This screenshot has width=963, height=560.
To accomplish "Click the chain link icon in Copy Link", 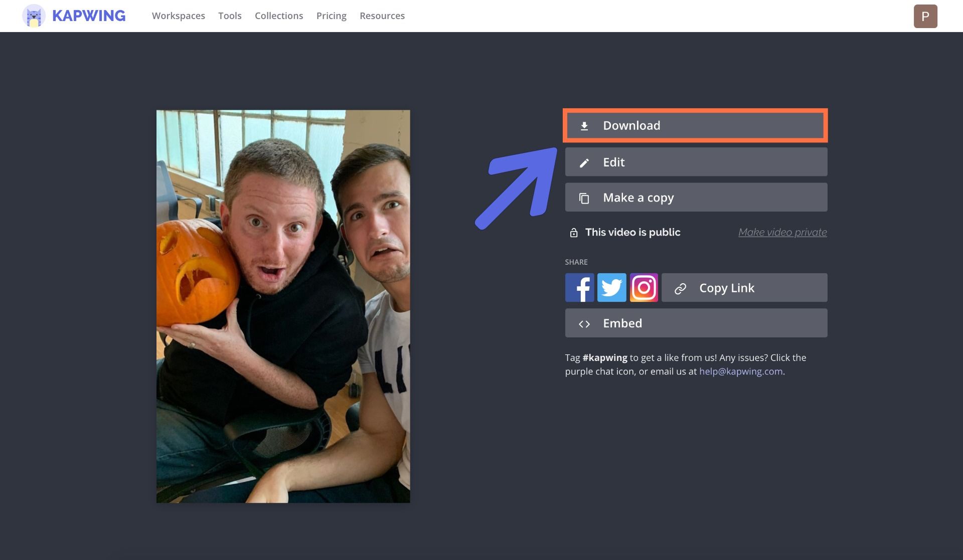I will pos(680,289).
